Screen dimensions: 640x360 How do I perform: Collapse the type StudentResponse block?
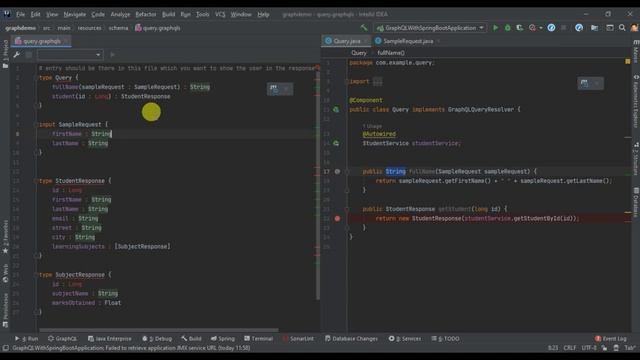pyautogui.click(x=37, y=181)
